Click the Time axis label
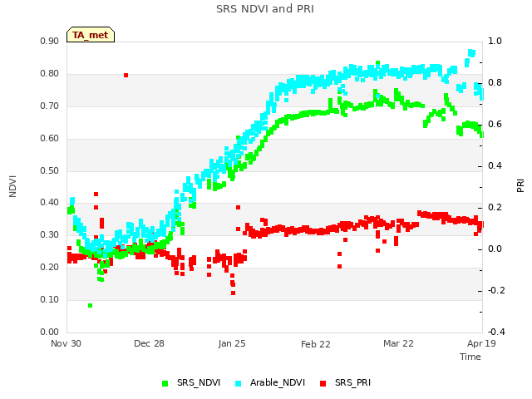Screen dimensions: 532x399 pos(470,357)
